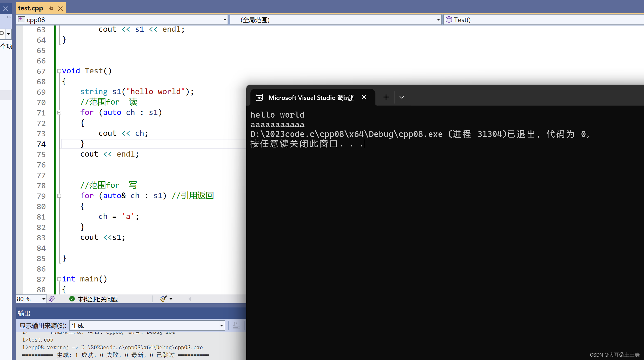
Task: Open the 显示输出来源 生成 dropdown
Action: (147, 325)
